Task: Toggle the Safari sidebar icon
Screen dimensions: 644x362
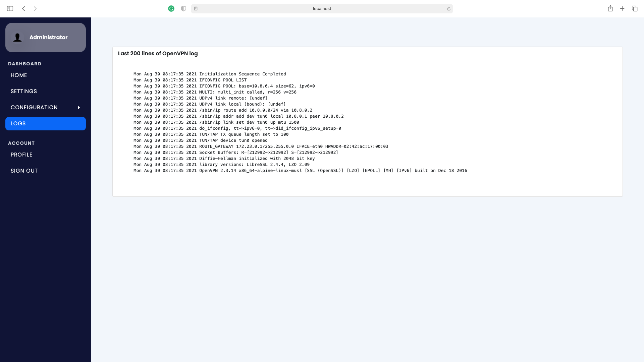Action: pyautogui.click(x=10, y=9)
